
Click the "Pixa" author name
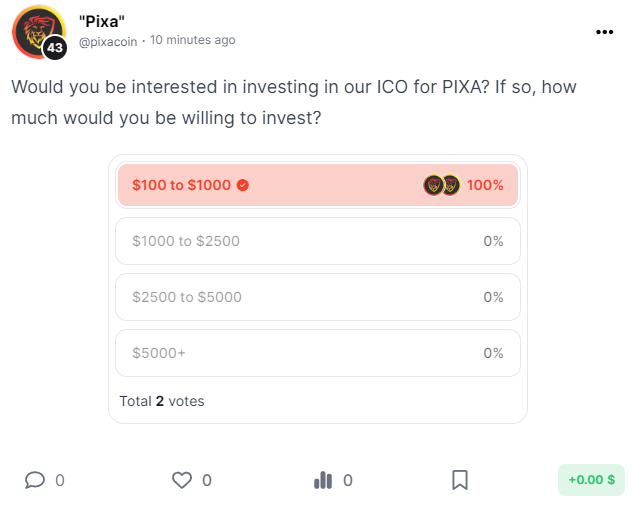(x=102, y=20)
